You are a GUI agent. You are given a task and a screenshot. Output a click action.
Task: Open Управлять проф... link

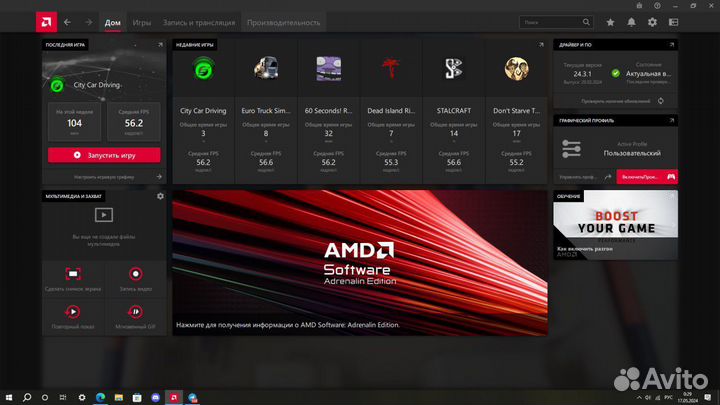click(x=585, y=177)
